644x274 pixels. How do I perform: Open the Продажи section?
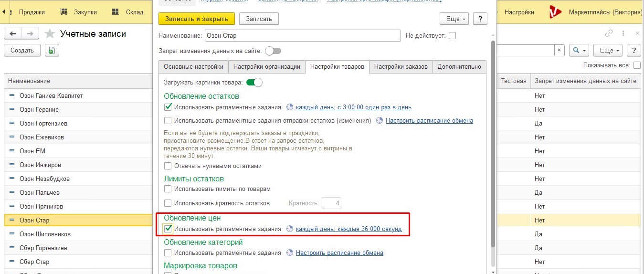point(32,12)
